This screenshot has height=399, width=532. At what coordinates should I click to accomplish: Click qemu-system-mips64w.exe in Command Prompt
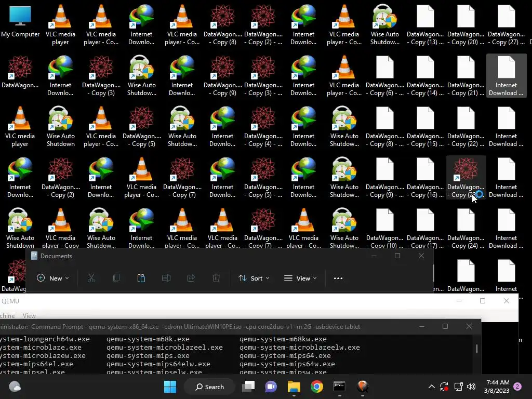point(287,364)
